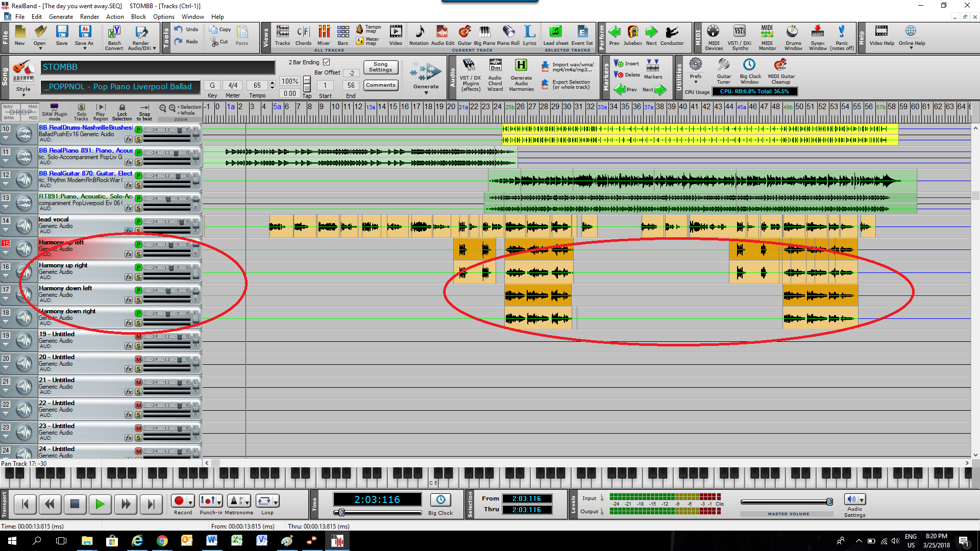Viewport: 980px width, 551px height.
Task: Open the Video window
Action: (x=396, y=36)
